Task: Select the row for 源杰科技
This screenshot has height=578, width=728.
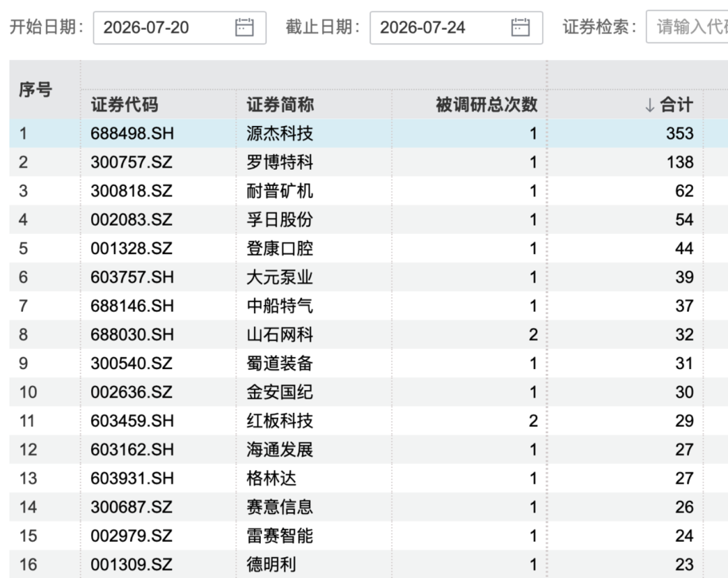Action: pos(369,133)
